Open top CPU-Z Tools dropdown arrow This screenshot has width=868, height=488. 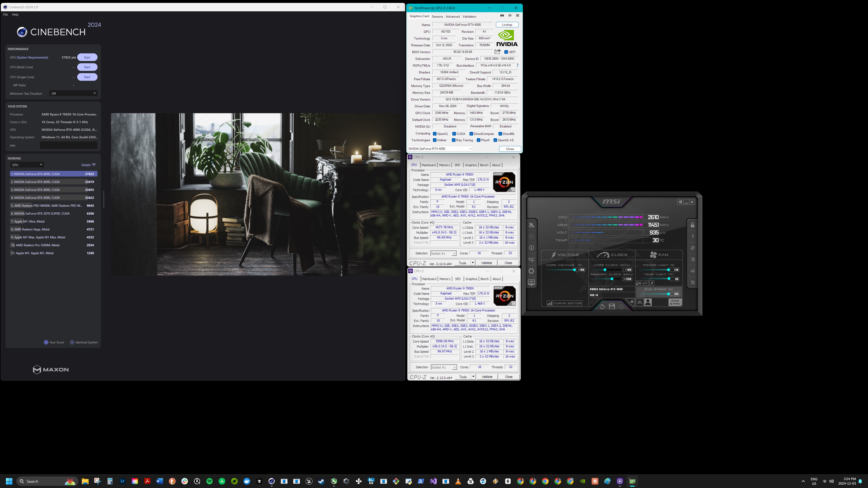(x=473, y=263)
